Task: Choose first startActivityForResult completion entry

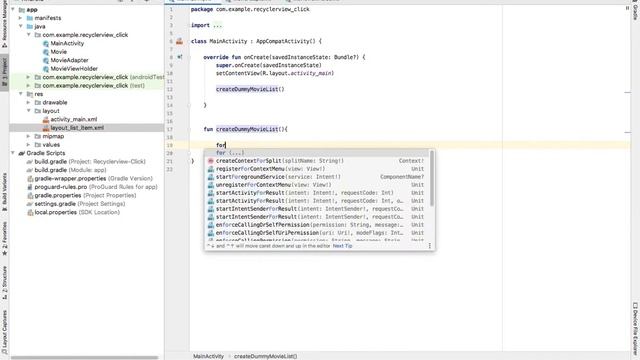Action: pyautogui.click(x=317, y=193)
